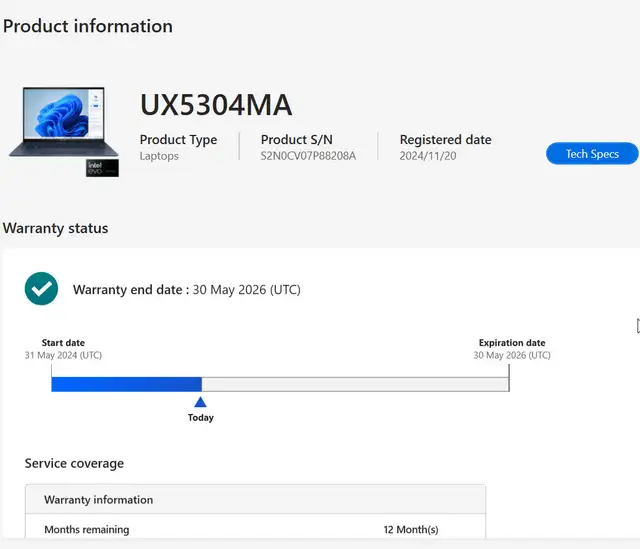Click the green warranty checkmark icon

[41, 289]
